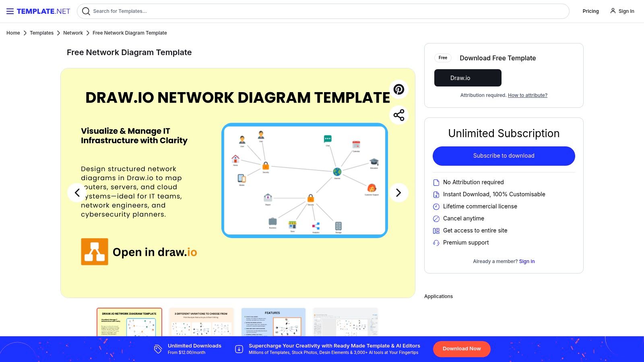The width and height of the screenshot is (644, 362).
Task: Open Templates breadcrumb
Action: click(41, 33)
